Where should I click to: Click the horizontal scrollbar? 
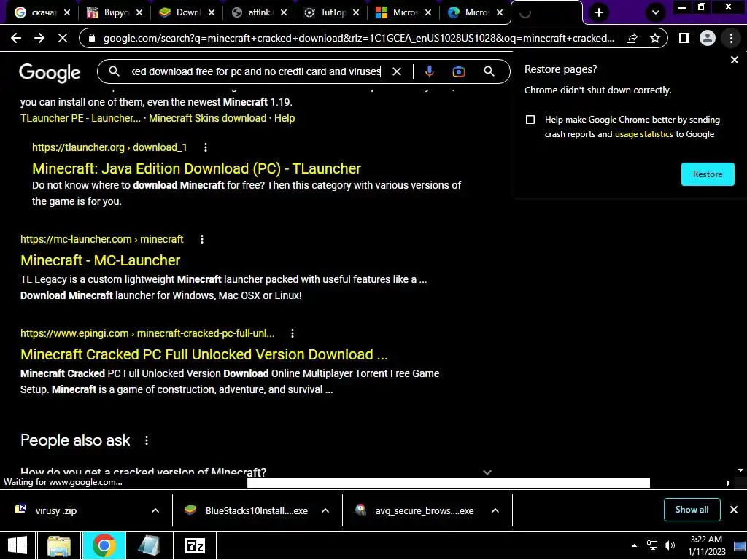coord(449,483)
